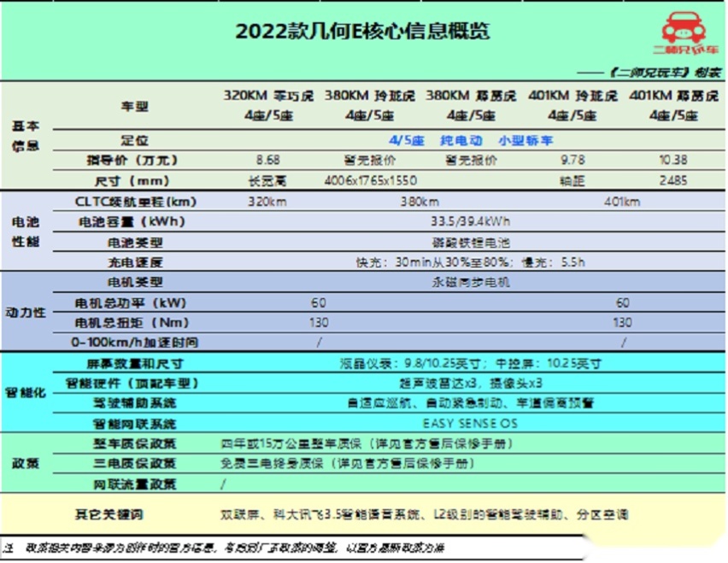This screenshot has height=563, width=728.
Task: Click the "驾驶辅助系统" row label
Action: tap(135, 403)
